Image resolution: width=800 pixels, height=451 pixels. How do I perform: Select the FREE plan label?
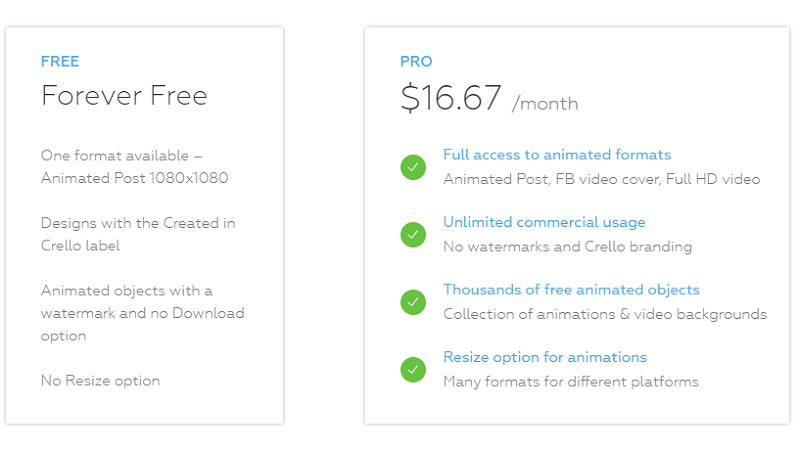60,62
